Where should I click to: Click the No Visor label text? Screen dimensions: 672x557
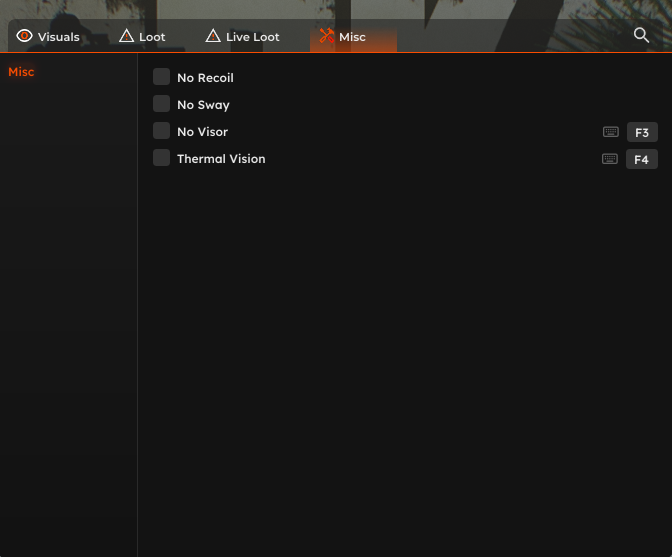pos(203,132)
